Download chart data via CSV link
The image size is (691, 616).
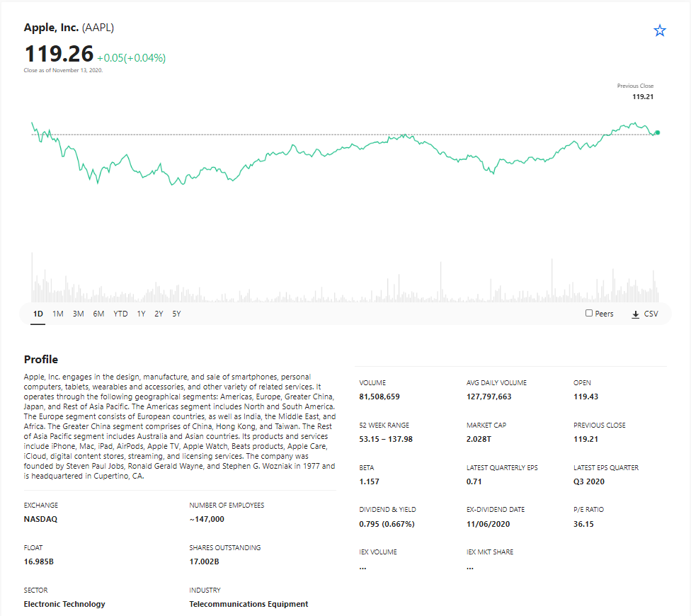pyautogui.click(x=651, y=314)
